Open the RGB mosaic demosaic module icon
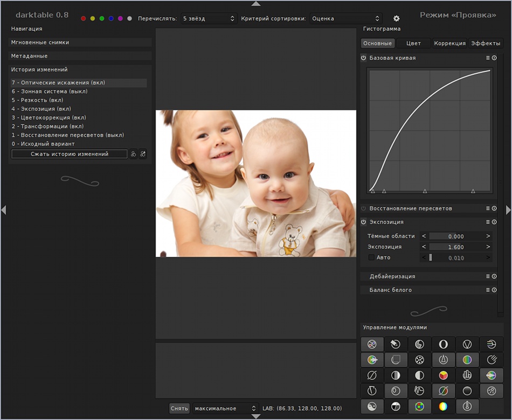This screenshot has height=420, width=512. click(x=419, y=407)
